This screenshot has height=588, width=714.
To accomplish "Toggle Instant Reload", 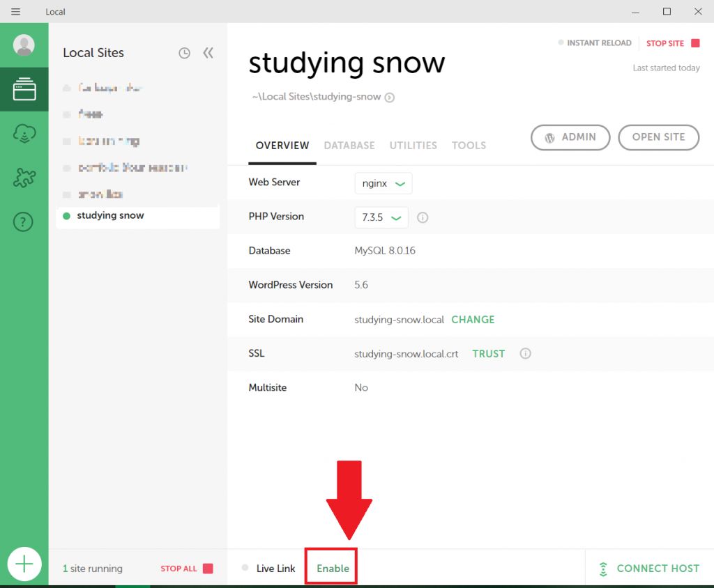I will click(595, 42).
